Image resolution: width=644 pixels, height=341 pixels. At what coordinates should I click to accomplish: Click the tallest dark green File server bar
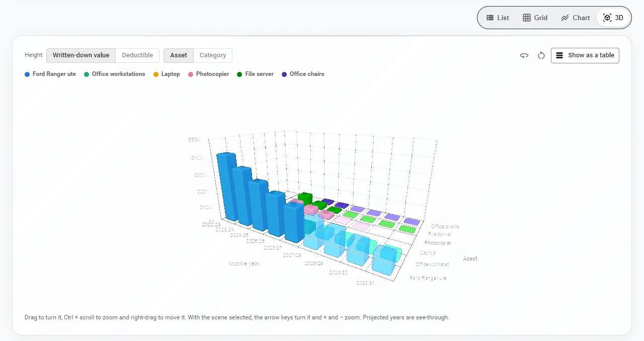[x=305, y=198]
